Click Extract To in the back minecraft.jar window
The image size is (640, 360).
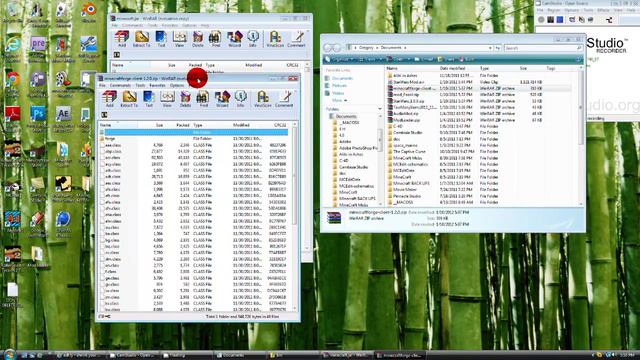point(141,39)
